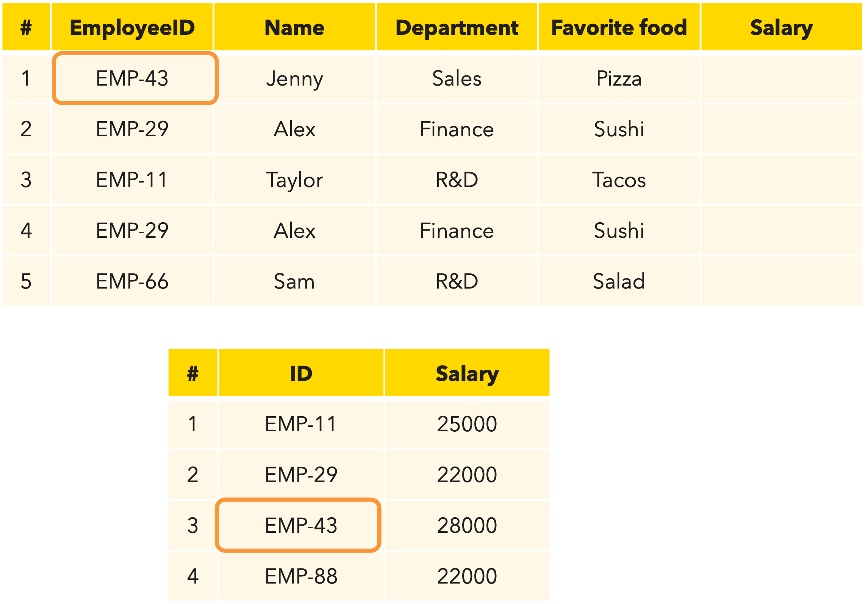Select the Pizza cell

click(x=619, y=79)
